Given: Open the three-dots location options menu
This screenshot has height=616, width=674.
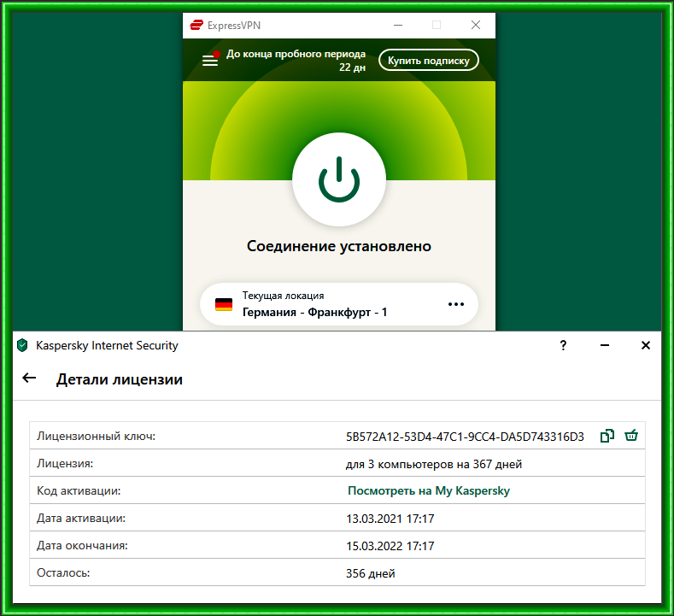Looking at the screenshot, I should [455, 304].
